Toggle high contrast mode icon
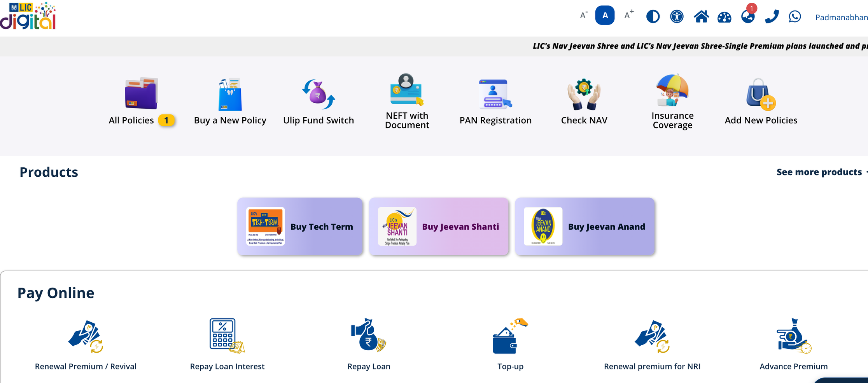This screenshot has height=383, width=868. (653, 17)
